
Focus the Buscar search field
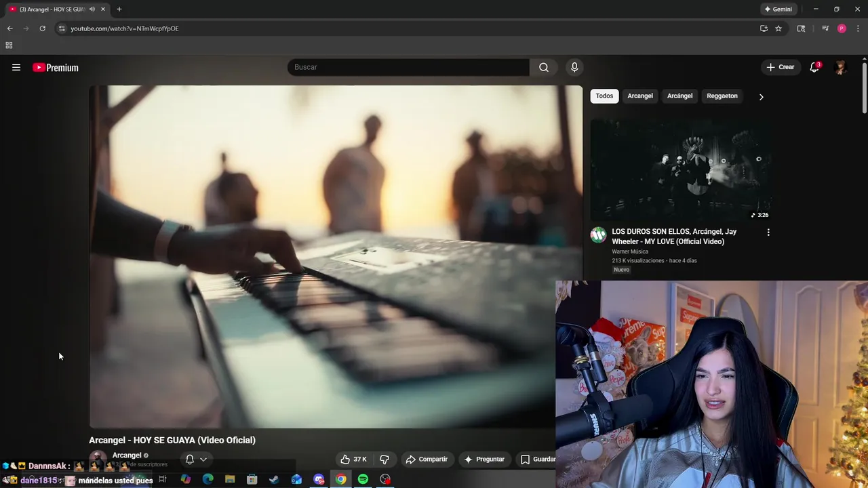click(x=408, y=67)
